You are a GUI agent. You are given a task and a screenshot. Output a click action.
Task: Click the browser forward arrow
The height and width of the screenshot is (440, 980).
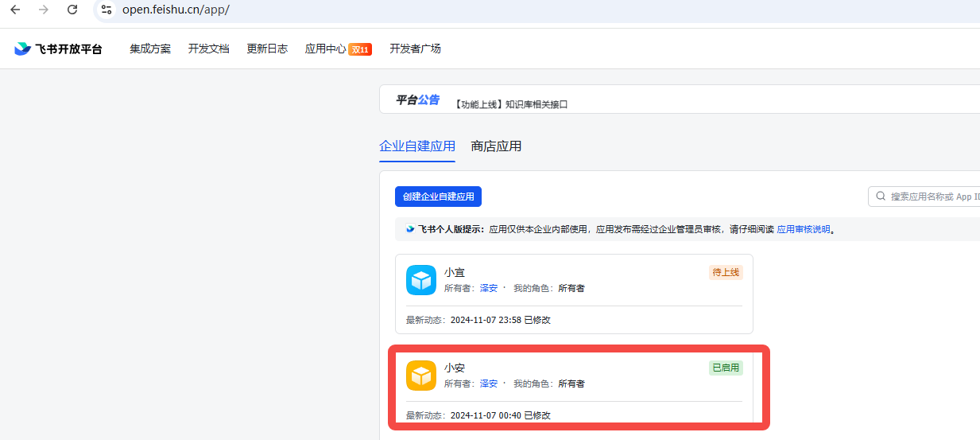pos(44,10)
